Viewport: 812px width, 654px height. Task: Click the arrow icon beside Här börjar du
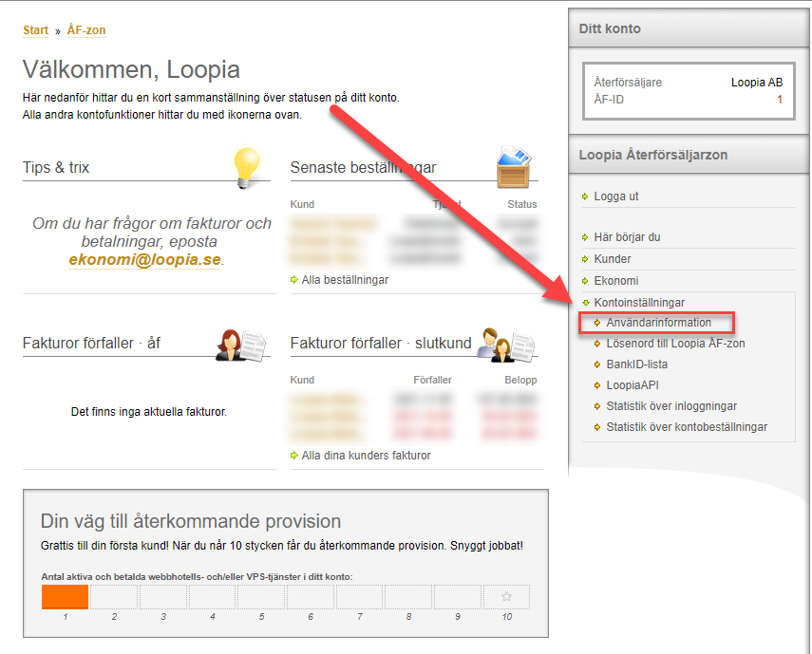coord(585,237)
